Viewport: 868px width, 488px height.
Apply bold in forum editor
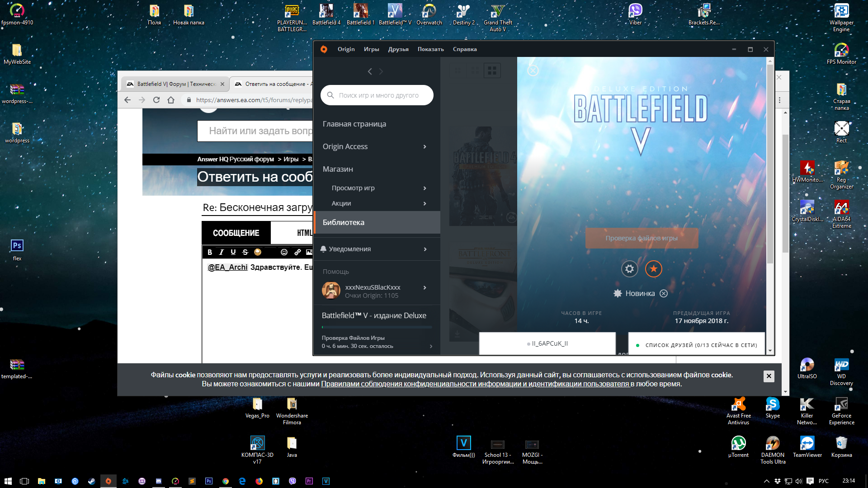209,252
